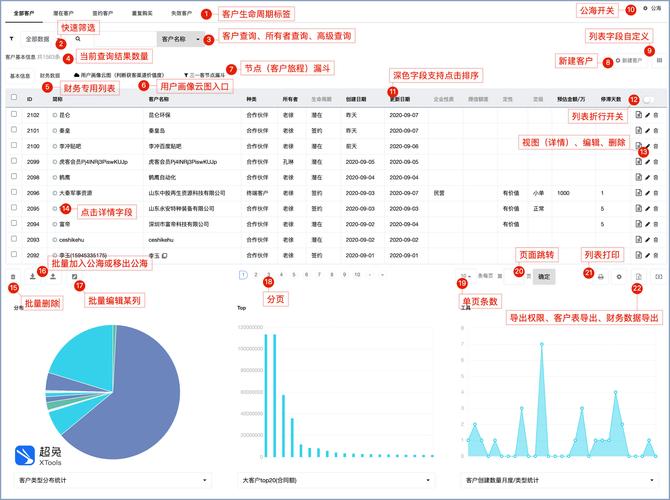This screenshot has height=500, width=670.
Task: Check the box for row 2101
Action: point(14,129)
